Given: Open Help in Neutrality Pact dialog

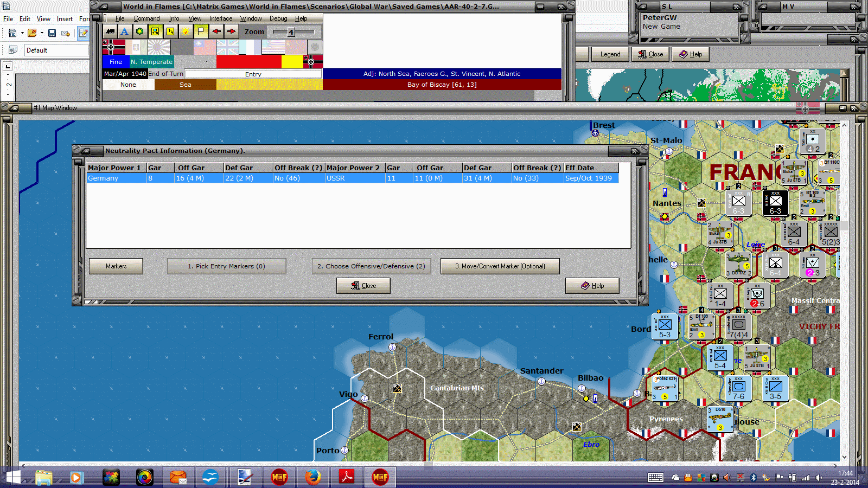Looking at the screenshot, I should (x=592, y=286).
